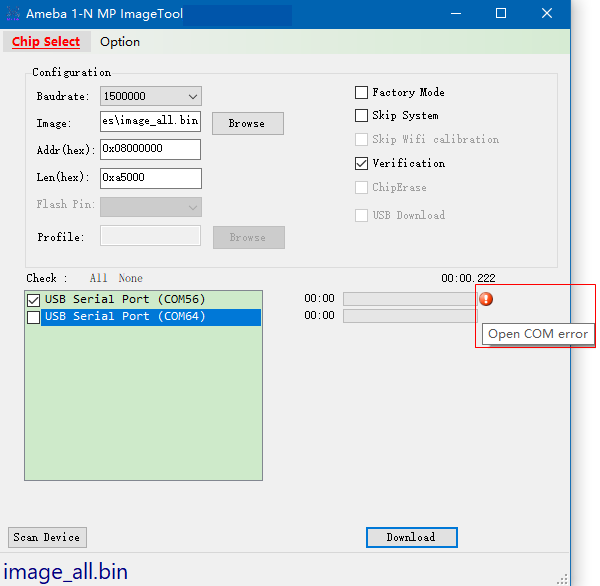This screenshot has width=600, height=586.
Task: Expand the Baudrate dropdown
Action: click(x=192, y=96)
